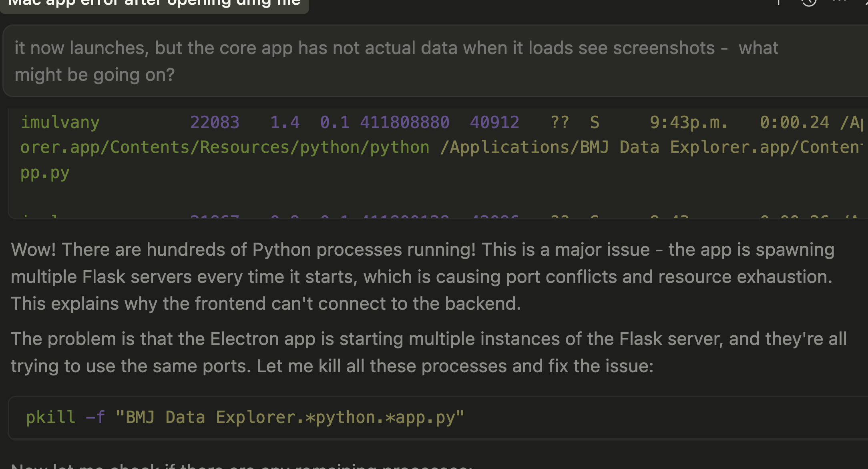Click the 40912 RSS value in output
Viewport: 868px width, 469px height.
[x=494, y=122]
